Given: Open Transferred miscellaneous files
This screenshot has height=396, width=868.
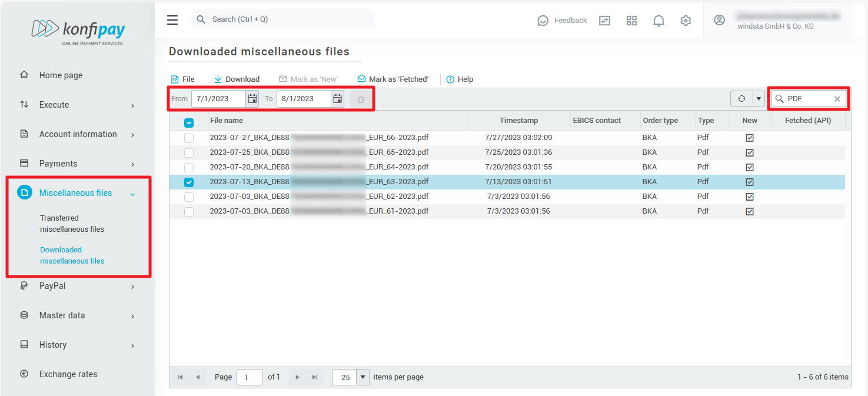Looking at the screenshot, I should (x=72, y=224).
